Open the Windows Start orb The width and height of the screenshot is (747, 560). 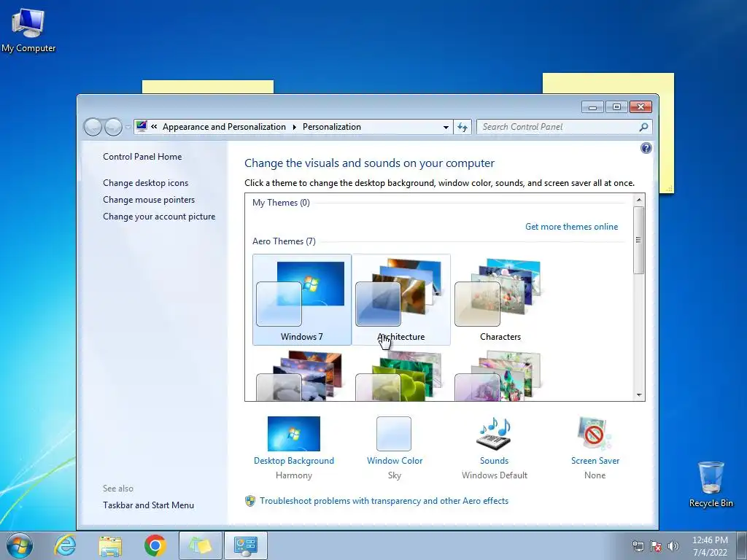[20, 545]
